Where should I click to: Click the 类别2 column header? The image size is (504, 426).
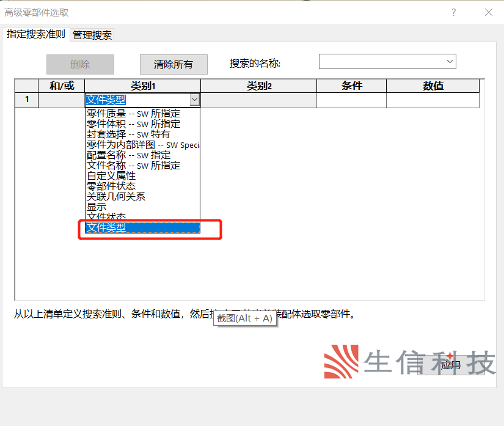[258, 86]
